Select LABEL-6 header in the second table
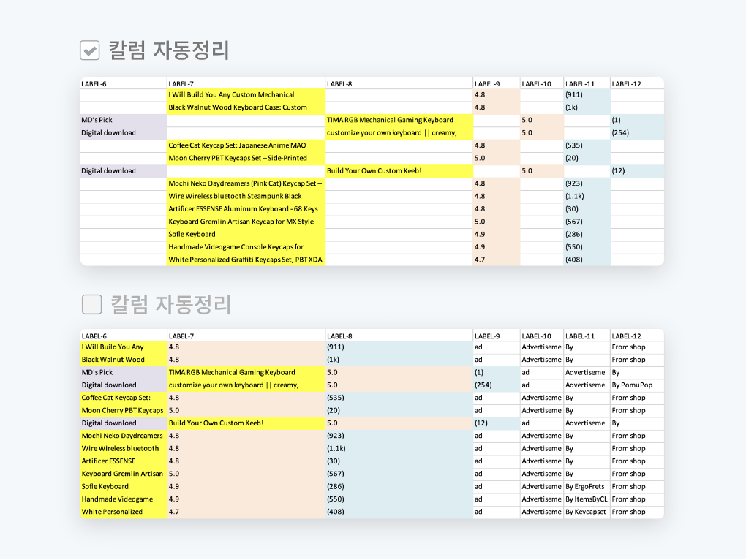 (124, 336)
